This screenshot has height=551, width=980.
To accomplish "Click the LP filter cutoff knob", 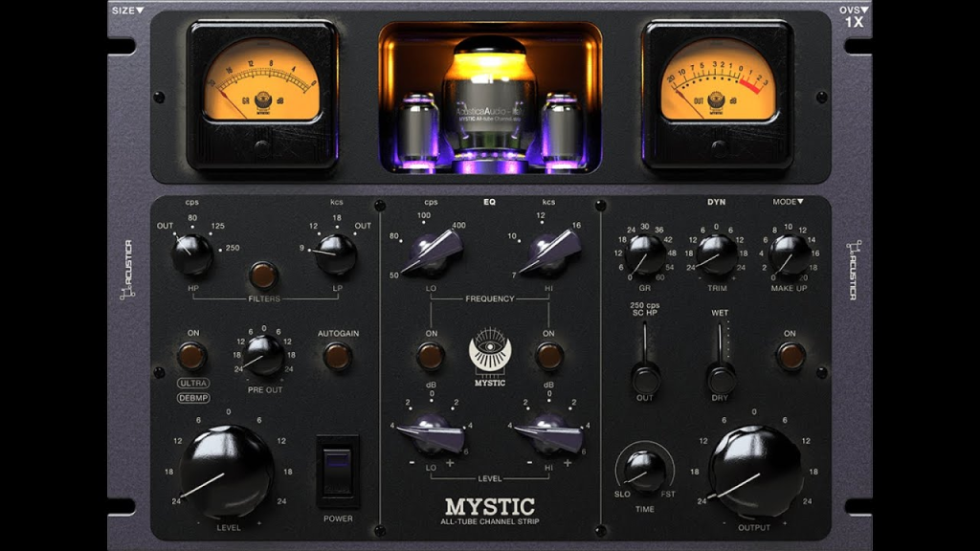I will (336, 254).
